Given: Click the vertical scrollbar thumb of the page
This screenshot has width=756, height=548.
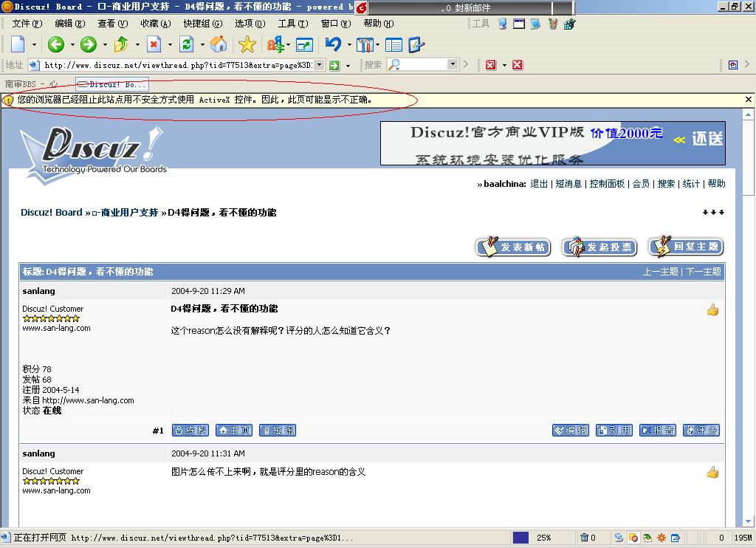Looking at the screenshot, I should [749, 157].
